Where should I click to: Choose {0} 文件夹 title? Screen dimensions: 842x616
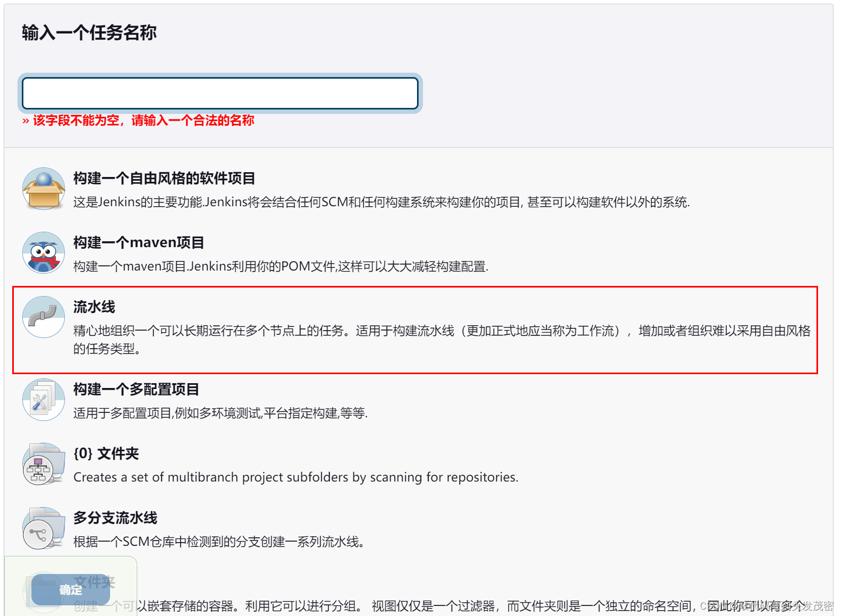click(106, 453)
